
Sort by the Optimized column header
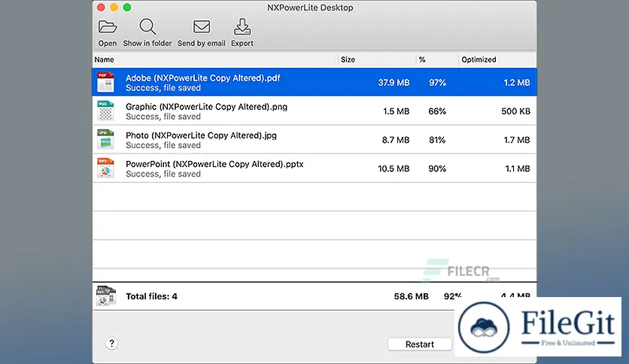pos(479,59)
